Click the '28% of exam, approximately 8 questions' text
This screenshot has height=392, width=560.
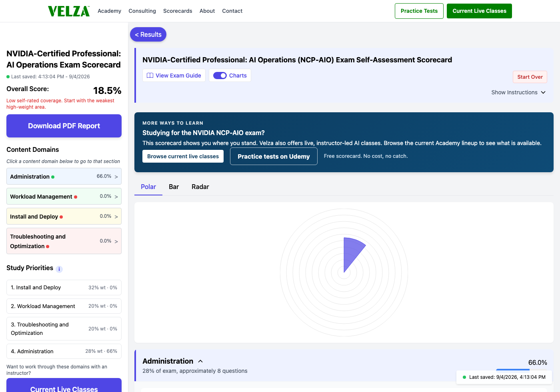click(195, 371)
